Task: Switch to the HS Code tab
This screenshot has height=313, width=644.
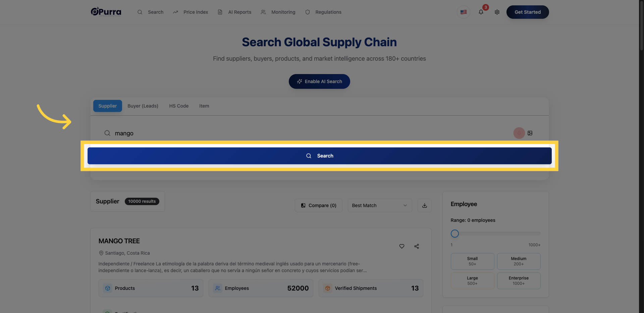Action: coord(179,106)
